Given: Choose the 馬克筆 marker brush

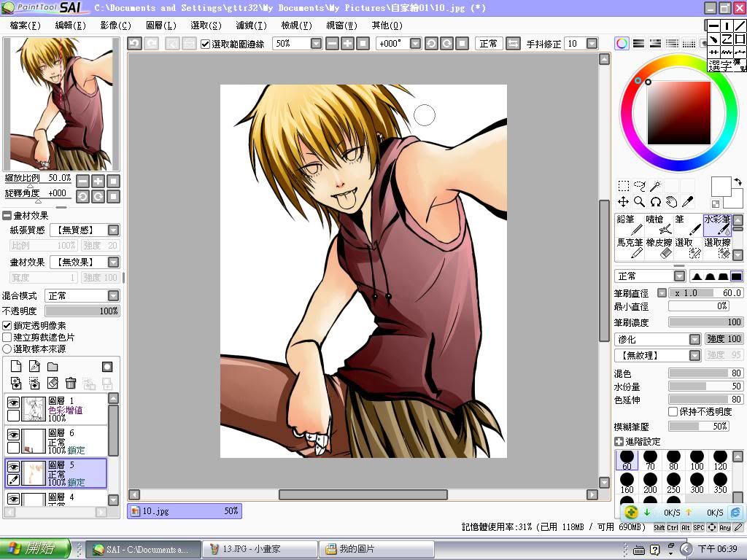Looking at the screenshot, I should coord(630,248).
